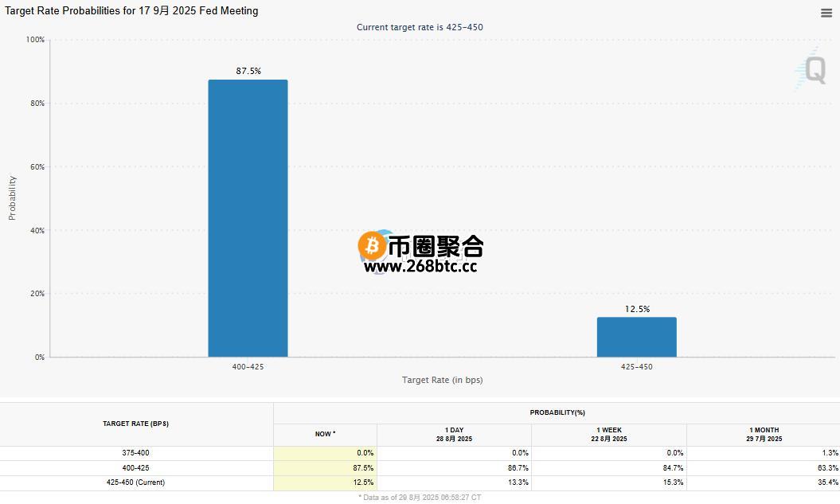
Task: Click the 40% y-axis tick label
Action: (37, 231)
